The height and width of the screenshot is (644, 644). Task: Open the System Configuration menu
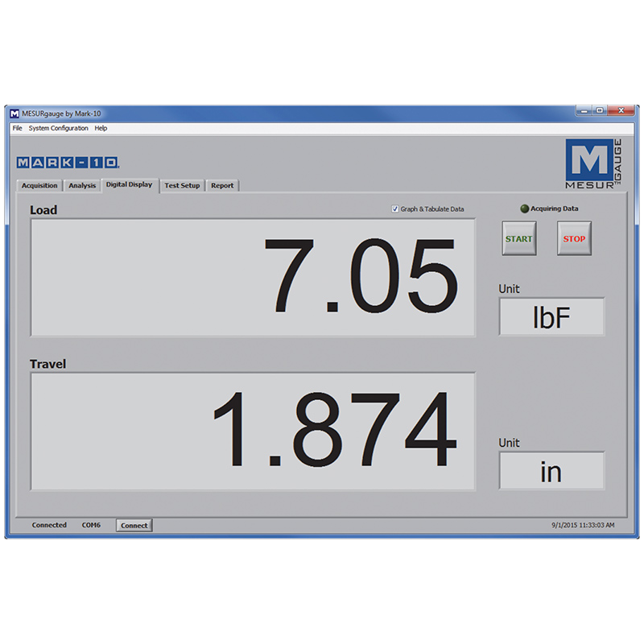(58, 128)
